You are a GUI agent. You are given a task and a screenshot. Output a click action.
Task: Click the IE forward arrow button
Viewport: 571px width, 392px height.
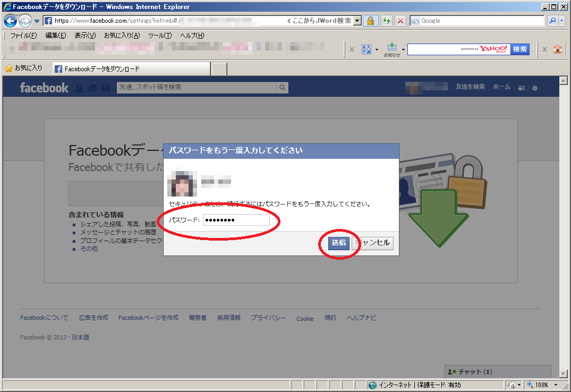pyautogui.click(x=25, y=21)
